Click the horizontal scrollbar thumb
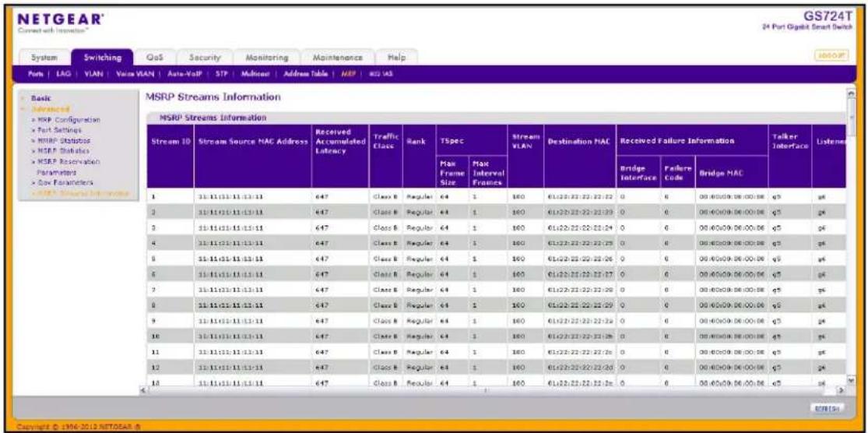Viewport: 868px width, 433px height. (x=487, y=391)
